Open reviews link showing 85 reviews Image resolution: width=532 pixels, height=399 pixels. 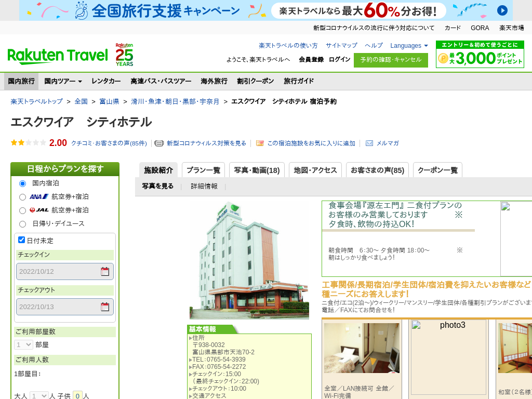click(109, 143)
